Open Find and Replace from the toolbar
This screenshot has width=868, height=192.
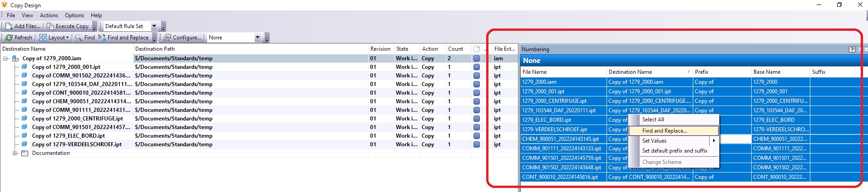click(x=124, y=38)
